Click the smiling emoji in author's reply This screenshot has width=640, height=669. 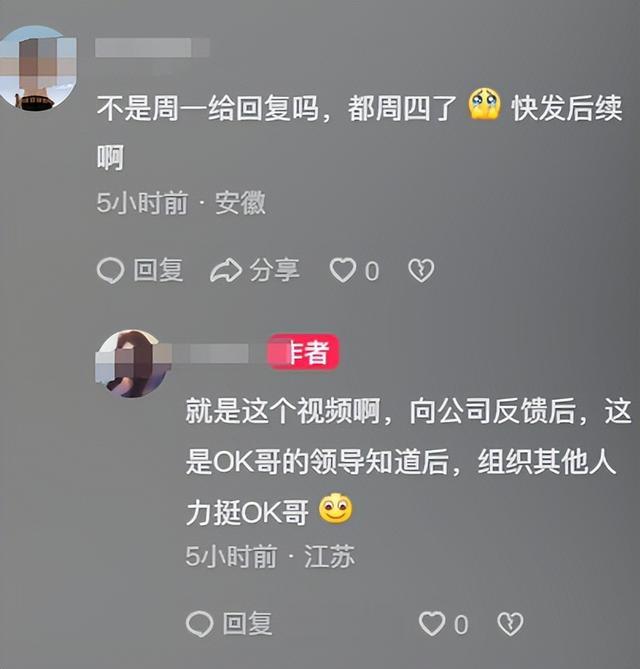pos(336,509)
